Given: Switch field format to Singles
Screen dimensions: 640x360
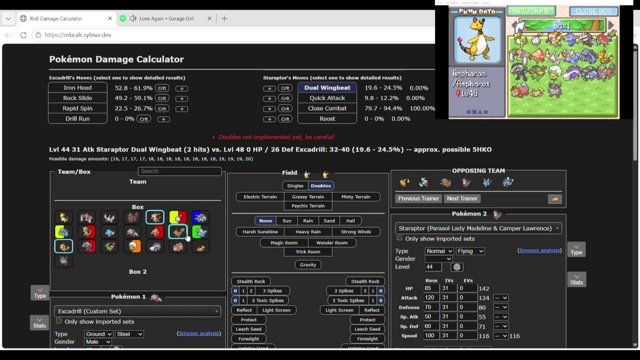Looking at the screenshot, I should point(295,186).
